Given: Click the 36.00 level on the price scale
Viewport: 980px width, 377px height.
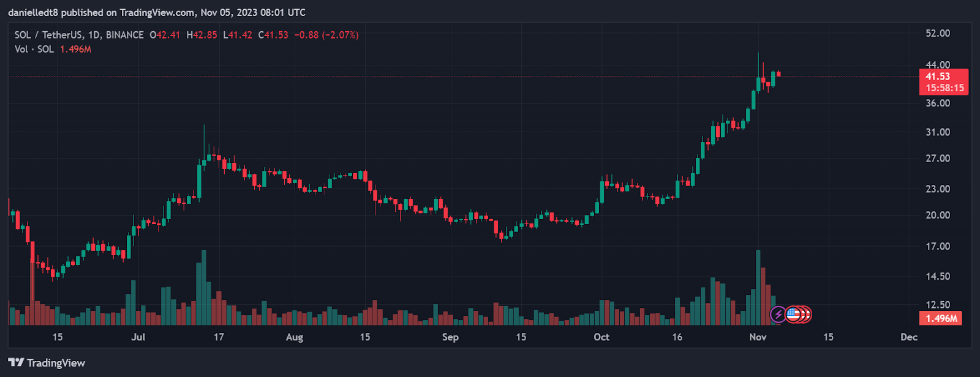Looking at the screenshot, I should point(938,103).
